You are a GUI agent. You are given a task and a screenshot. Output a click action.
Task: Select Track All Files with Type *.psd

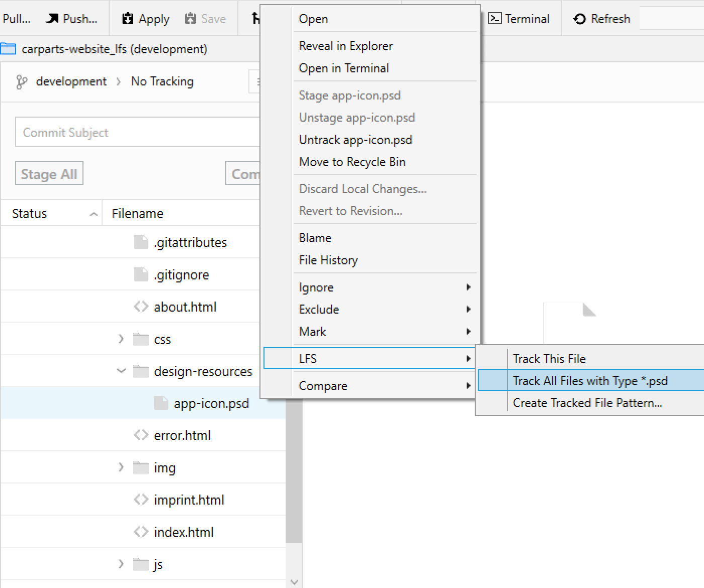pyautogui.click(x=589, y=380)
